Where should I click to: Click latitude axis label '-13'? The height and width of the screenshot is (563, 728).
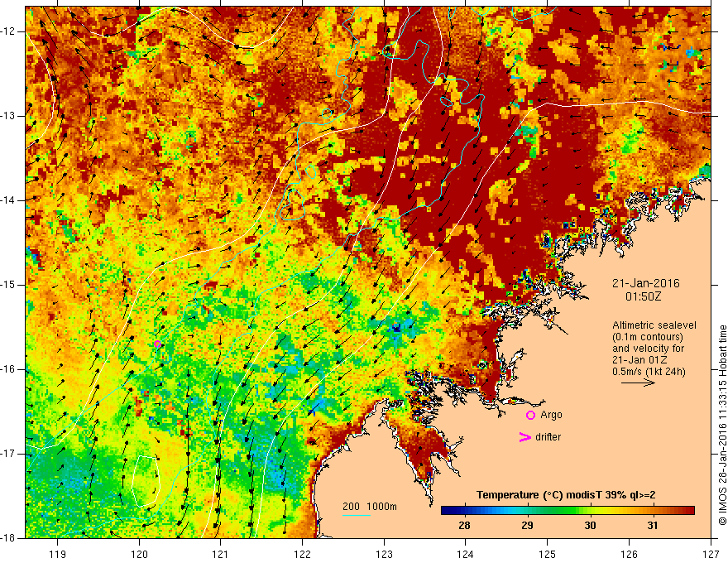pos(8,116)
